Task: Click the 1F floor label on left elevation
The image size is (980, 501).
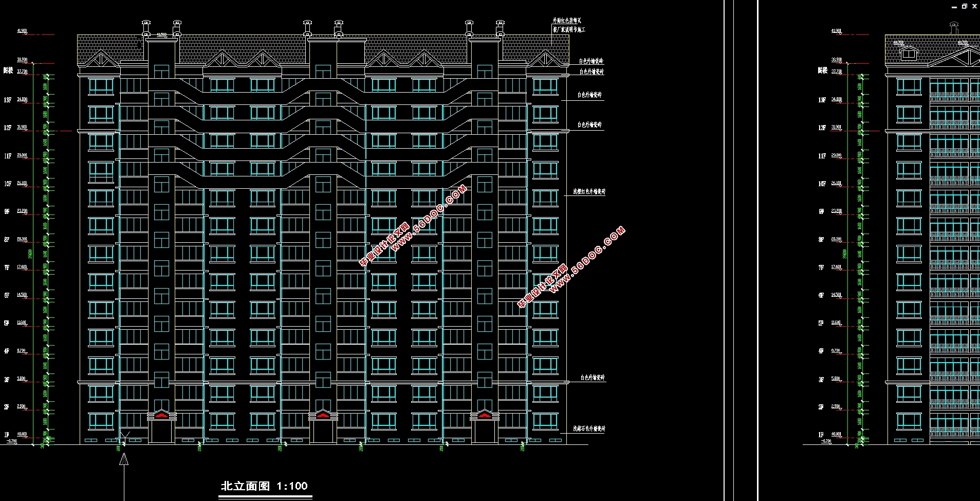Action: point(7,434)
